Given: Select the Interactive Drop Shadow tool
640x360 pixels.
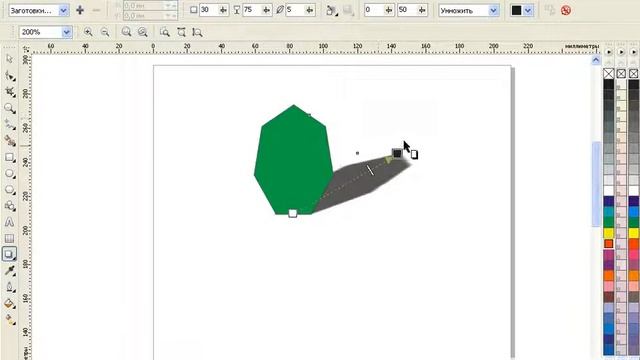Looking at the screenshot, I should (9, 254).
